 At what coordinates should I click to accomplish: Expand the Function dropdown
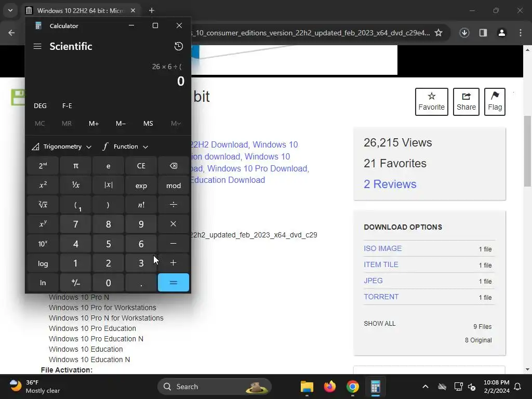tap(126, 147)
